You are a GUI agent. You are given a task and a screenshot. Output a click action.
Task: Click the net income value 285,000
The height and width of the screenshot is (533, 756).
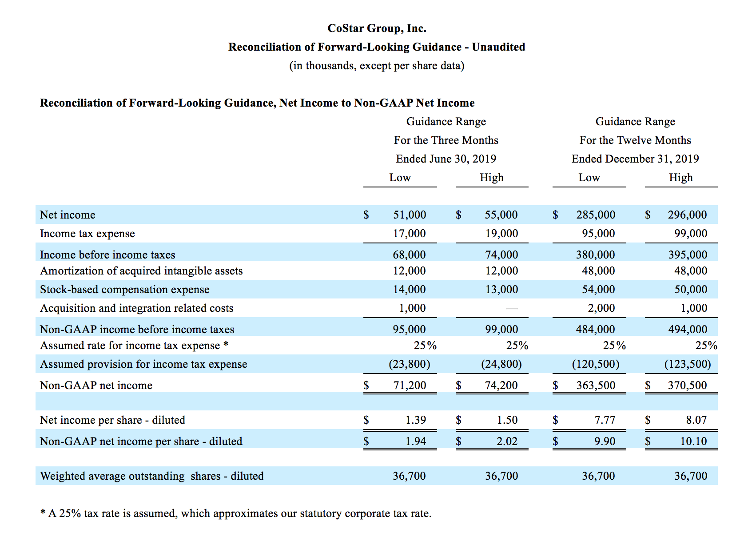[x=596, y=215]
